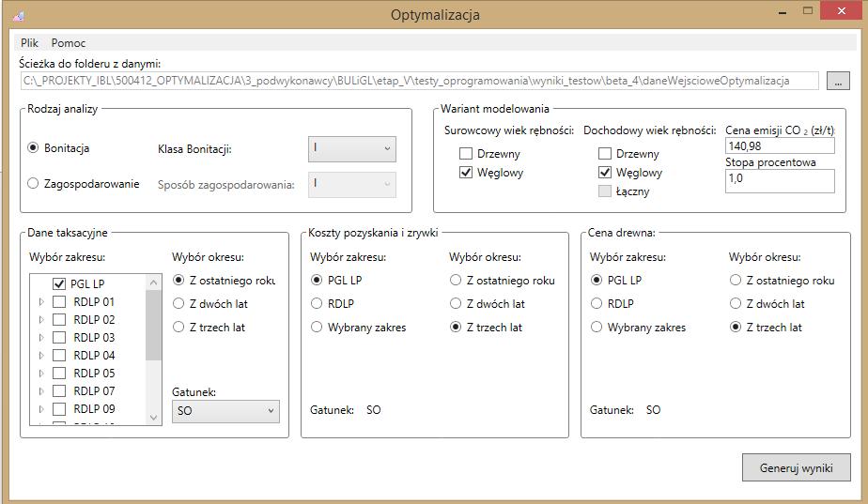Viewport: 868px width, 504px height.
Task: Check the RDLP 04 checkbox
Action: point(58,355)
